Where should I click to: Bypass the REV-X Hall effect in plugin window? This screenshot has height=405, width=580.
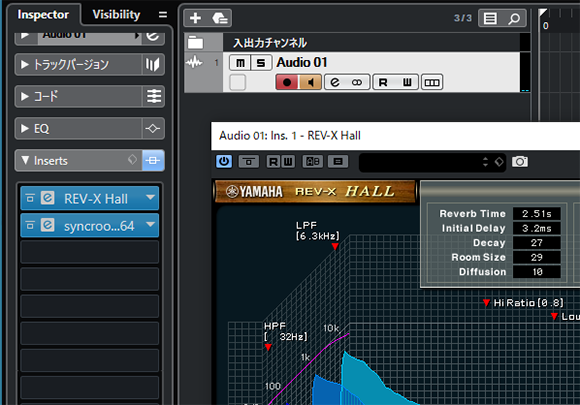(249, 162)
